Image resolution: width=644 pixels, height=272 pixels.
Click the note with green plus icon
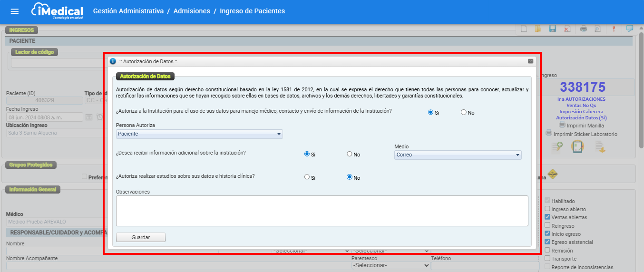click(557, 147)
